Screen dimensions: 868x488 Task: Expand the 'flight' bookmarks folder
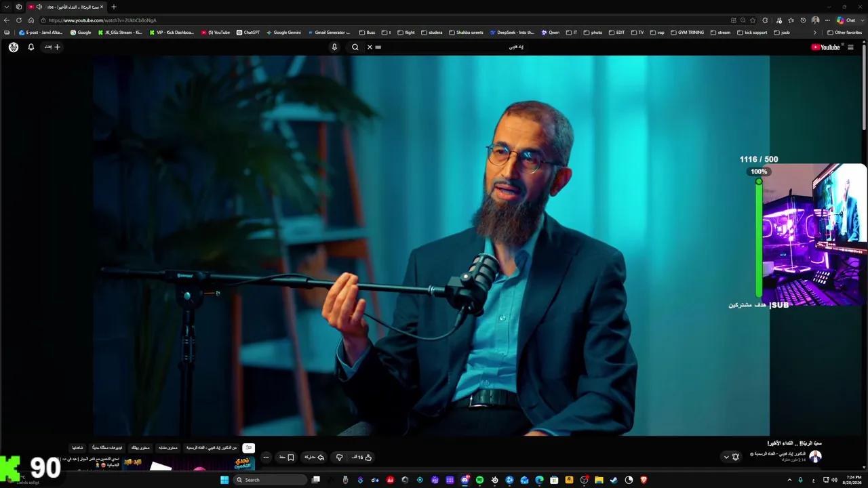[x=406, y=33]
